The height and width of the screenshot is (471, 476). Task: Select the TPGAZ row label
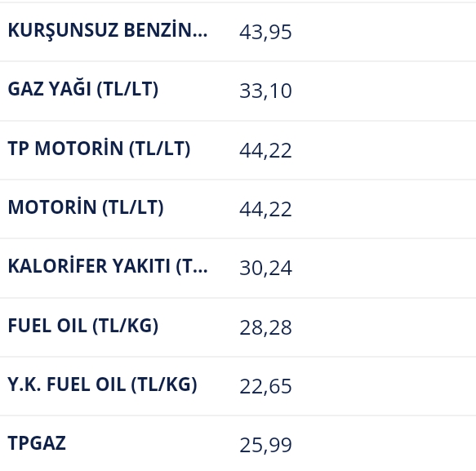click(37, 443)
